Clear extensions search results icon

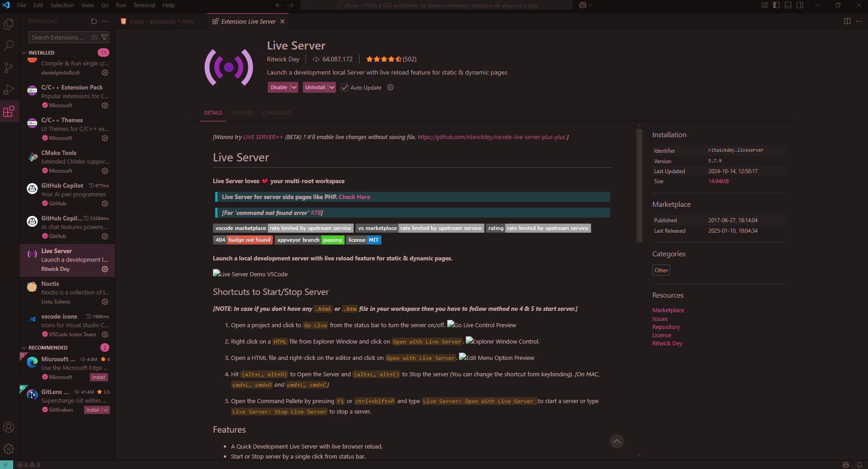pyautogui.click(x=94, y=37)
